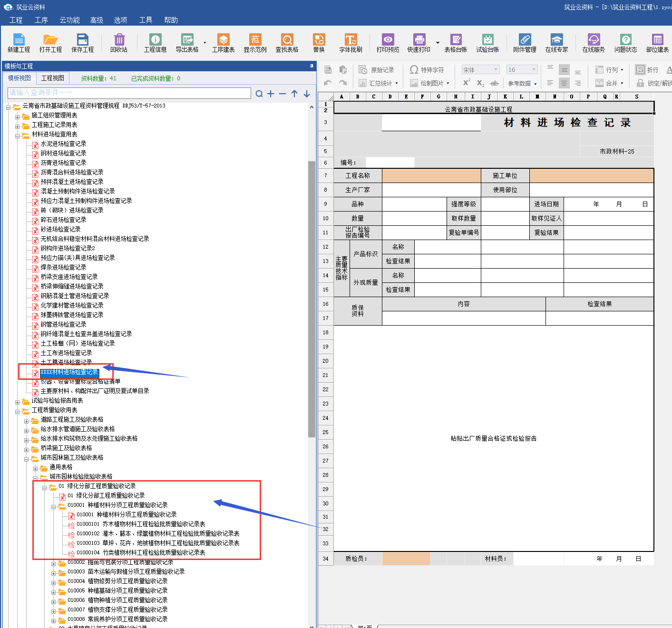Toggle 折行 line wrap
This screenshot has width=672, height=628.
647,70
